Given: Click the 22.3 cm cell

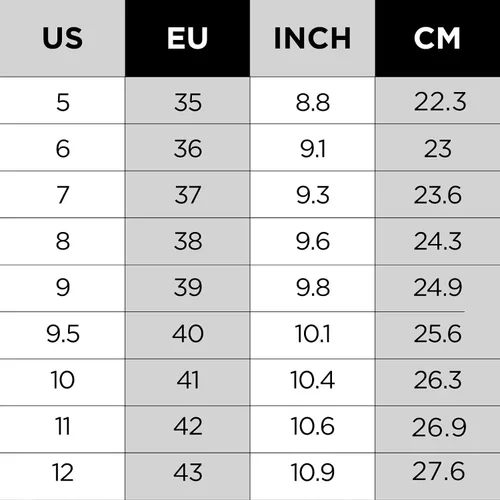Looking at the screenshot, I should tap(437, 101).
